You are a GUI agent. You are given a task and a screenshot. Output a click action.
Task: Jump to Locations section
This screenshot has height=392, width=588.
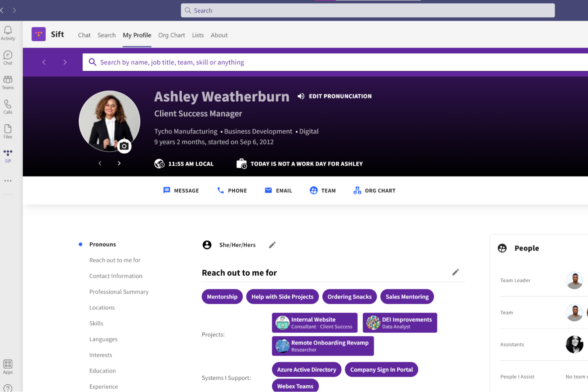102,308
